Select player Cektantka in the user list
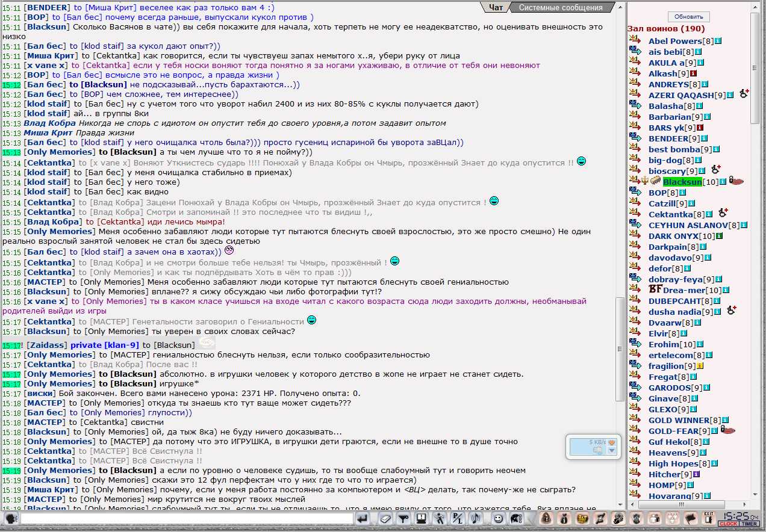766x532 pixels. (672, 214)
